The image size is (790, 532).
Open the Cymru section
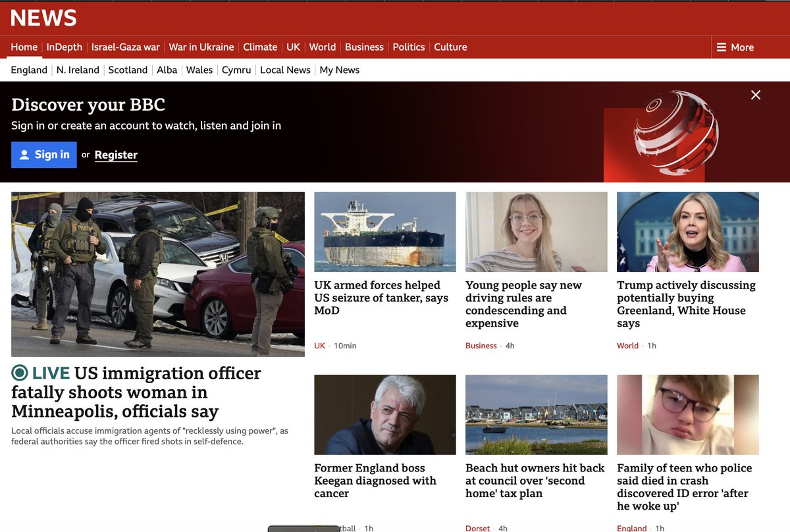click(x=236, y=70)
